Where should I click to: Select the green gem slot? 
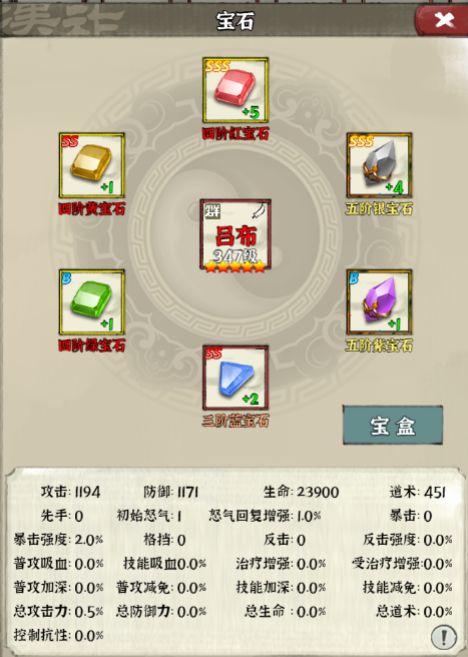[x=92, y=303]
